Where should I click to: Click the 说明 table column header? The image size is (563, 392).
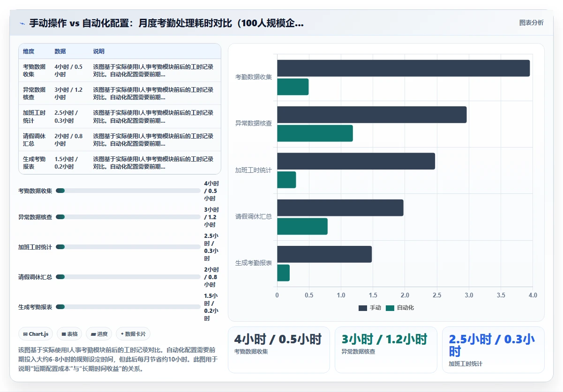coord(99,52)
